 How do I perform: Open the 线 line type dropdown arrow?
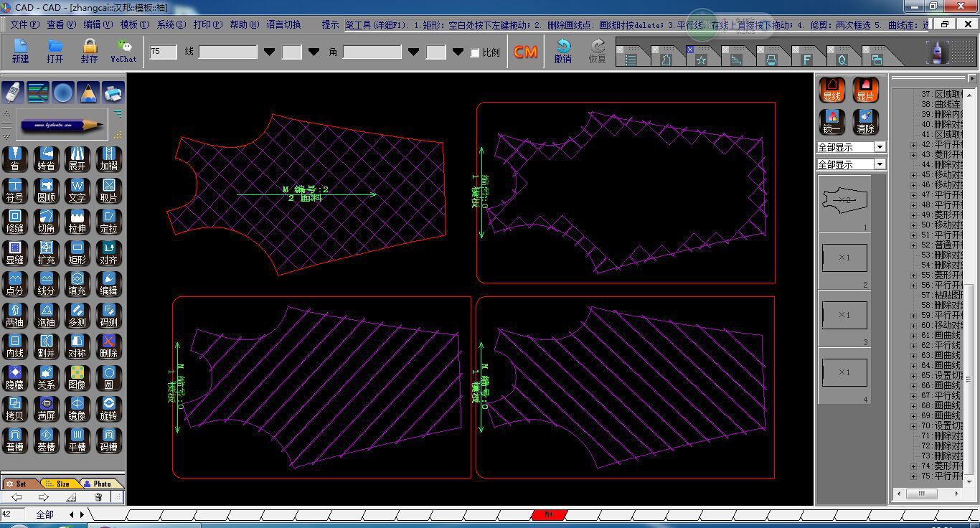point(269,52)
